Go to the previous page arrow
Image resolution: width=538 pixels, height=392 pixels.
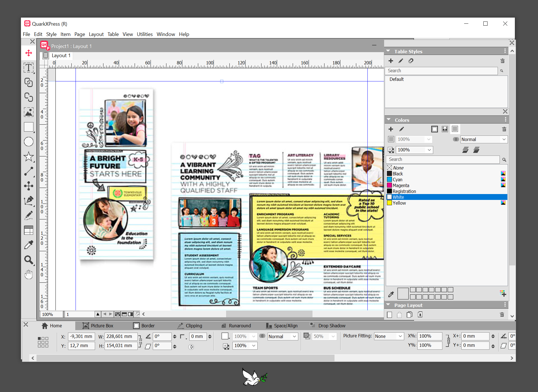105,314
